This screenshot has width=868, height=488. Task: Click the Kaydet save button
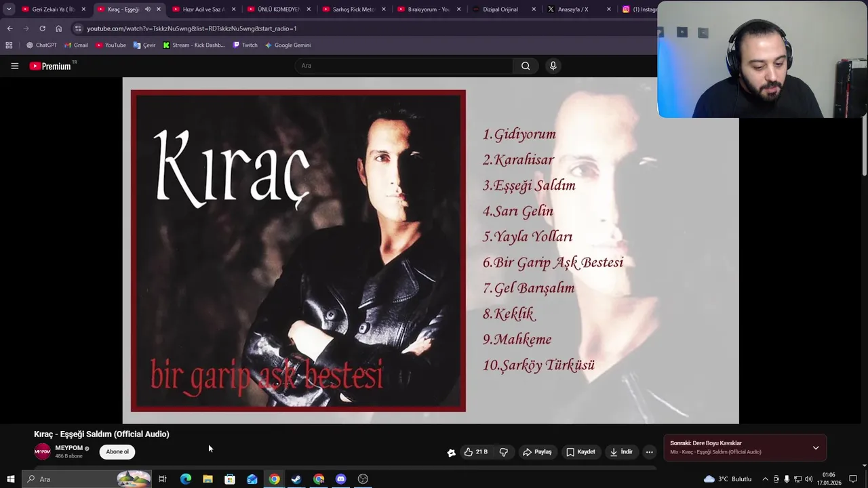(580, 452)
